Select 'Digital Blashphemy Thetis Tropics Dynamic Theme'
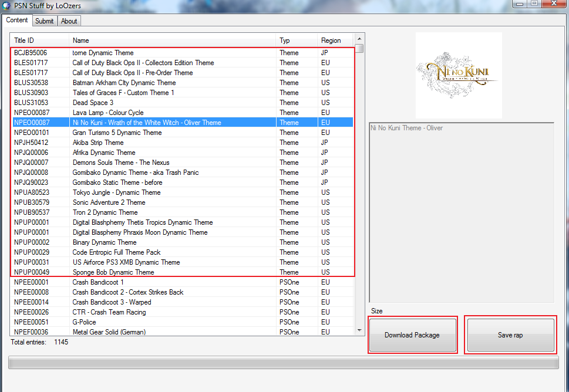Screen dimensions: 569x392 coord(183,222)
